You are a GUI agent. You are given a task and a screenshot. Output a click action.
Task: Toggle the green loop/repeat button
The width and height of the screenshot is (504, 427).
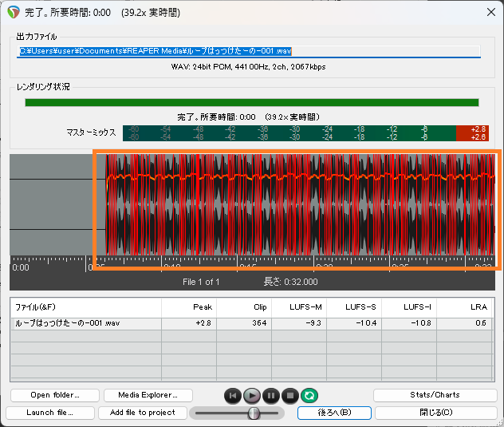pyautogui.click(x=309, y=395)
